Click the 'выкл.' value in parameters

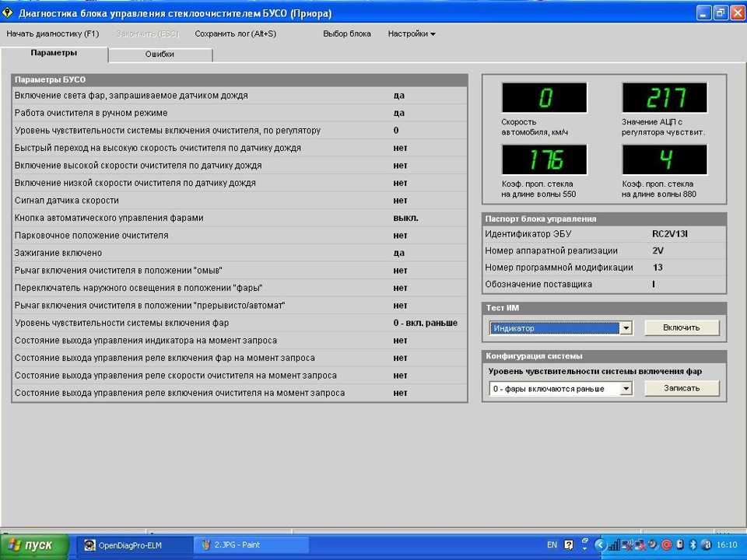405,218
